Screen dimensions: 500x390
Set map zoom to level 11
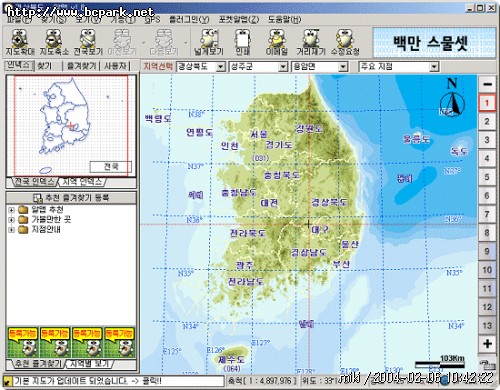(x=487, y=288)
